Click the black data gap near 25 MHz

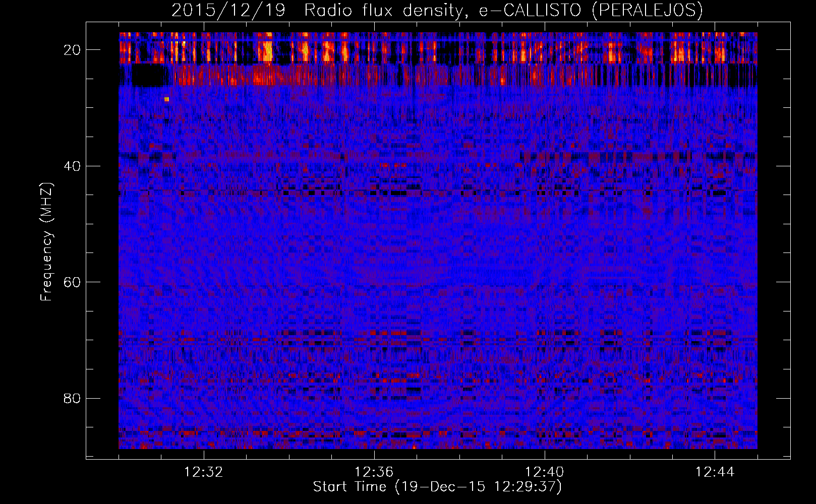(149, 76)
